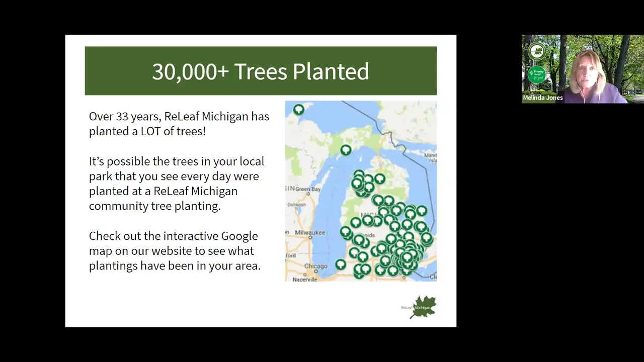The image size is (644, 362).
Task: Select the tree marker just east of Chicago
Action: (341, 264)
